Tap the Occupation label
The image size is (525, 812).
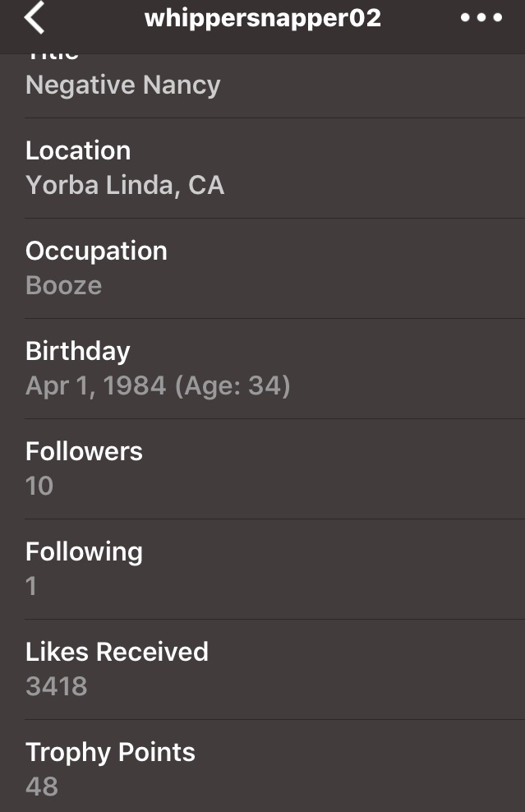click(x=96, y=251)
